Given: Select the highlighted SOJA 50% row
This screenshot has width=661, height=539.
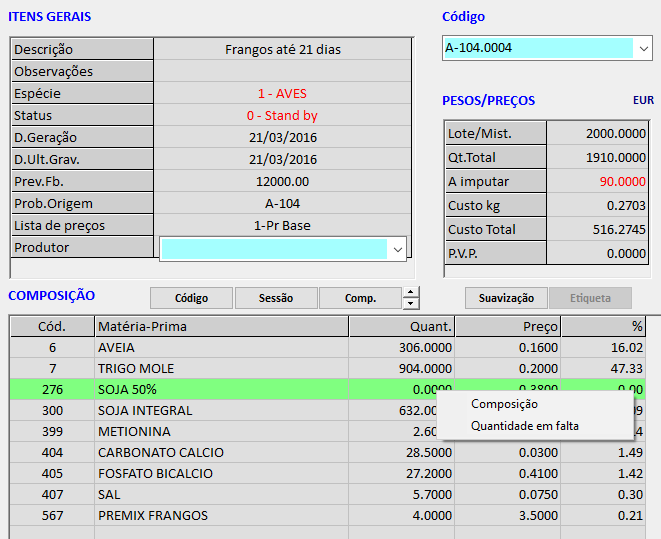Looking at the screenshot, I should (x=220, y=390).
